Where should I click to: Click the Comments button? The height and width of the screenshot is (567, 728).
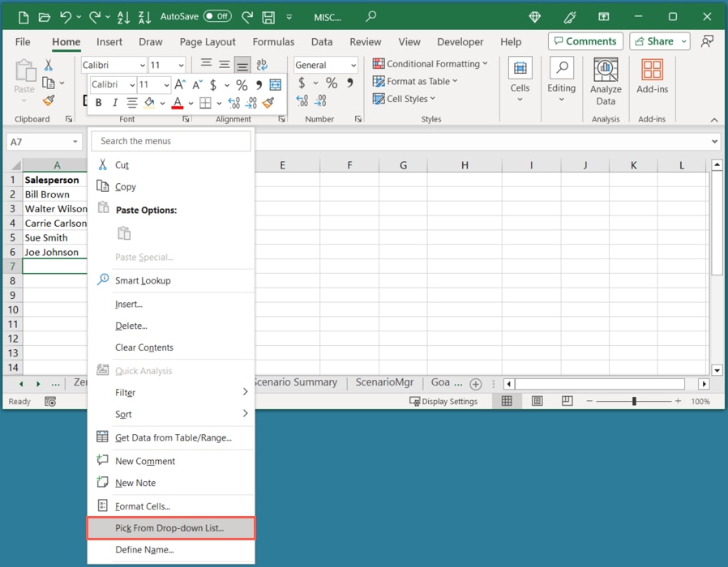[x=585, y=41]
